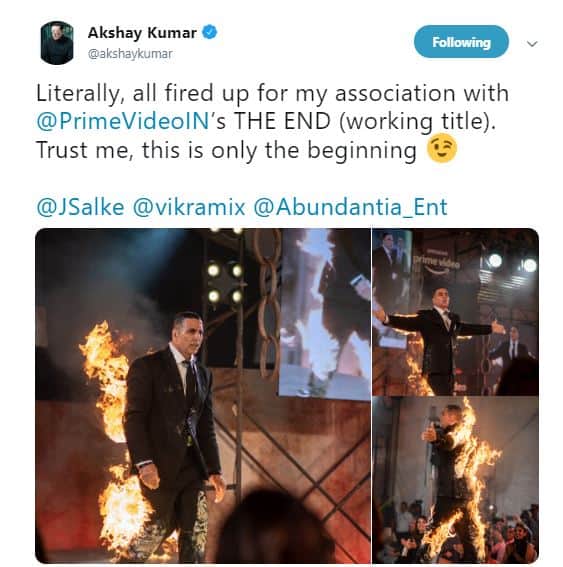View top-right photo with arms outstretched
Viewport: 563px width, 567px height.
(456, 312)
